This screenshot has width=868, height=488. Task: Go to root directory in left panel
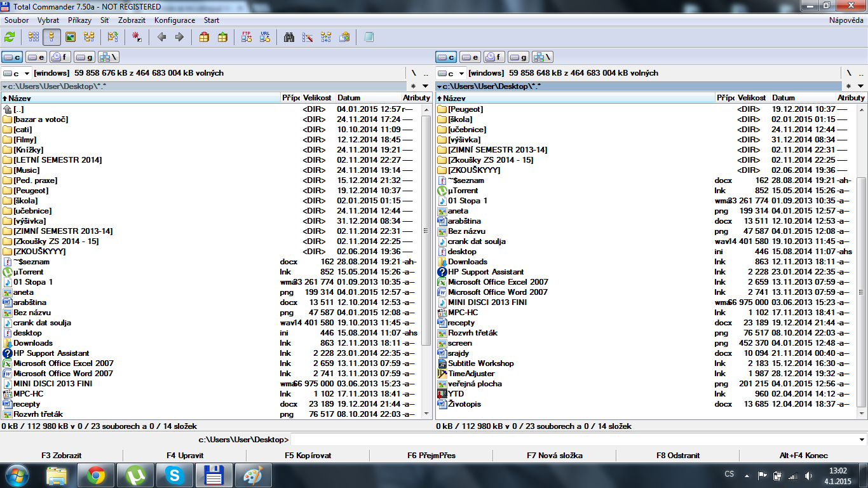(414, 73)
